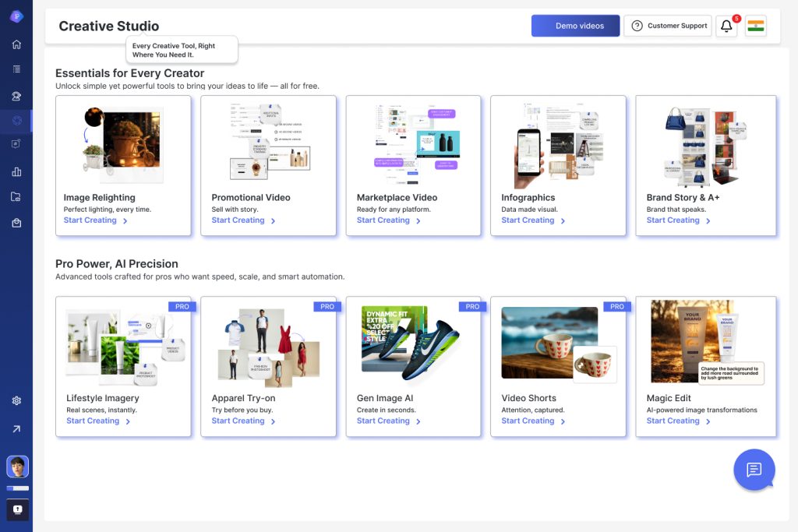Start Creating under Promotional Video
The height and width of the screenshot is (532, 798).
pyautogui.click(x=238, y=220)
